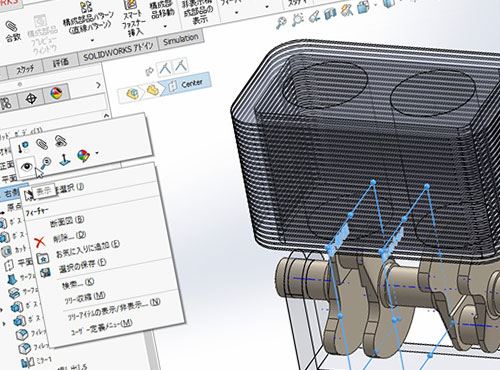Click the Dynamic Annotation Views icon
The width and height of the screenshot is (500, 370).
coord(347,10)
